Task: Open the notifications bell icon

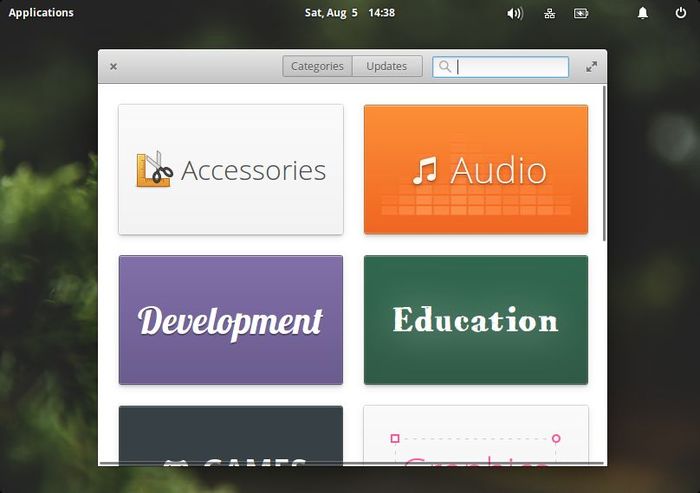Action: (x=643, y=13)
